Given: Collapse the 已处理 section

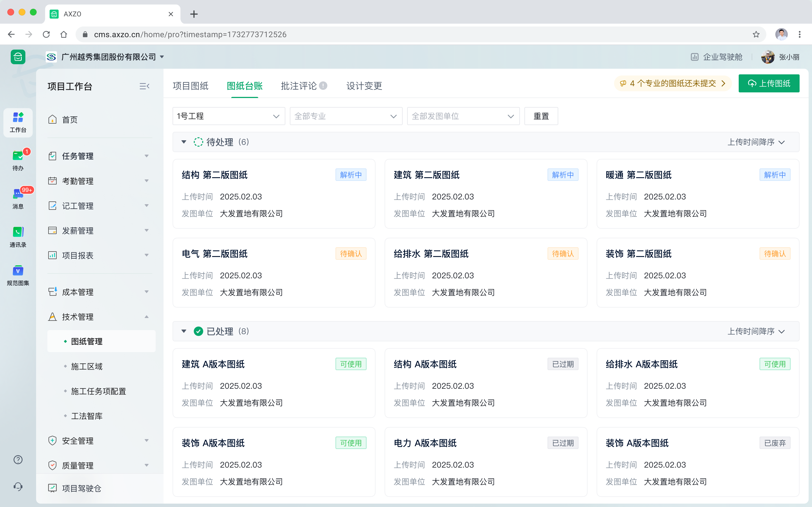Looking at the screenshot, I should tap(184, 331).
